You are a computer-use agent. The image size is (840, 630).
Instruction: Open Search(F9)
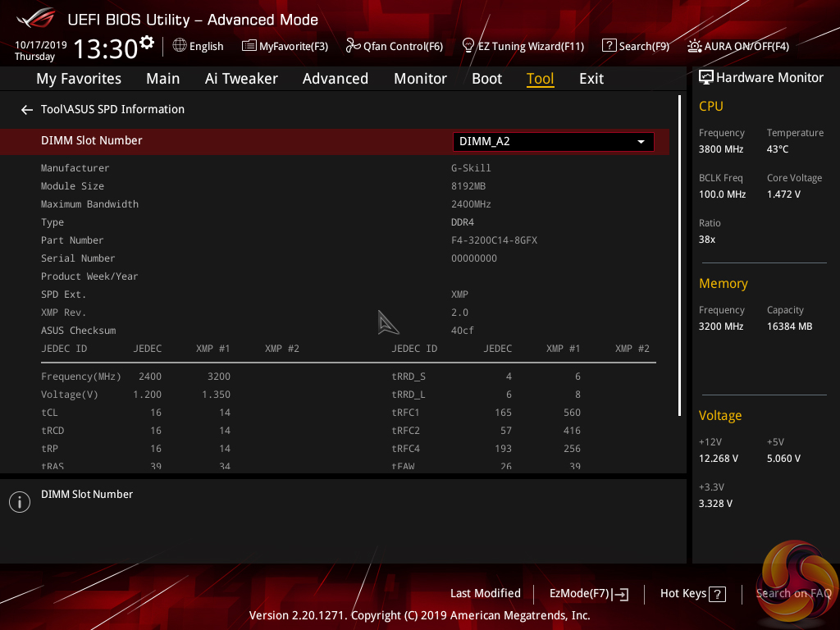pos(644,46)
